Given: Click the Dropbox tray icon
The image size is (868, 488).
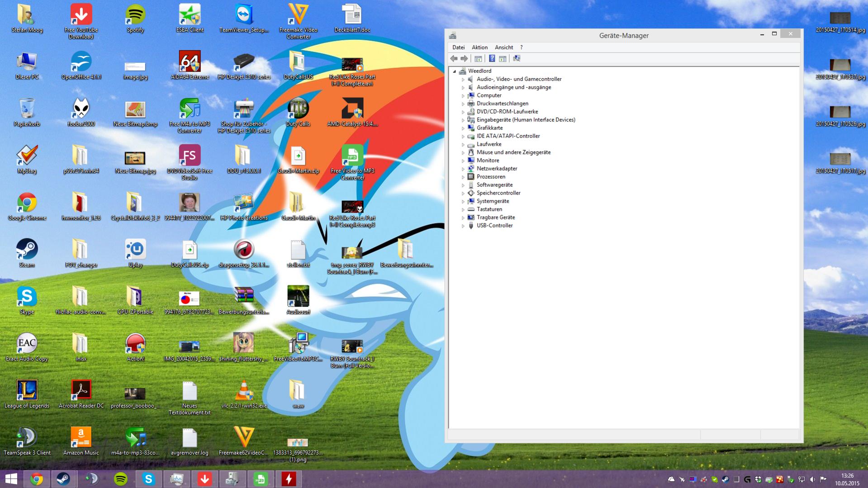Looking at the screenshot, I should (758, 479).
